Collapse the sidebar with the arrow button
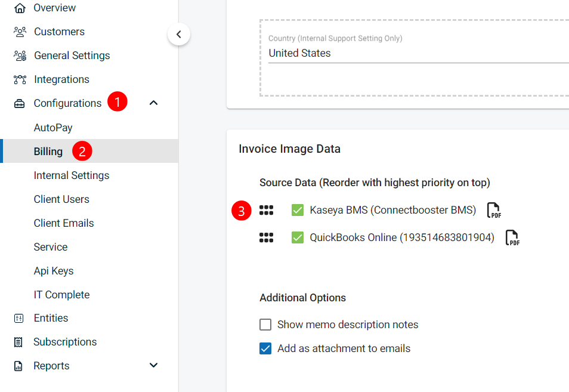 [x=179, y=34]
